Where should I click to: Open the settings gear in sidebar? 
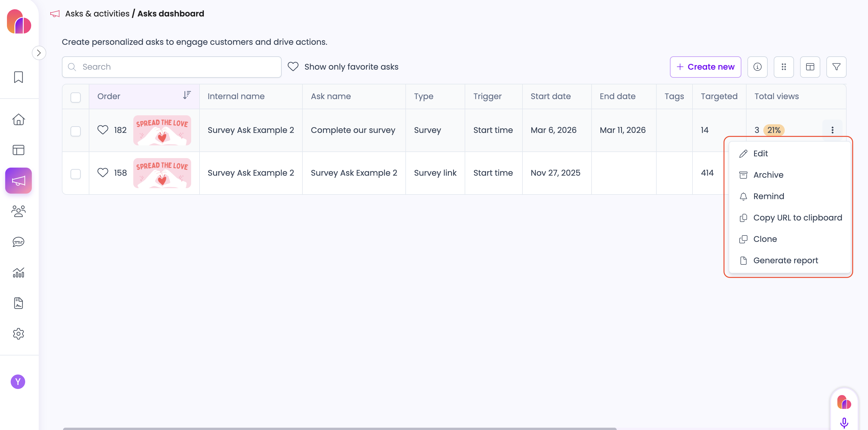coord(19,334)
